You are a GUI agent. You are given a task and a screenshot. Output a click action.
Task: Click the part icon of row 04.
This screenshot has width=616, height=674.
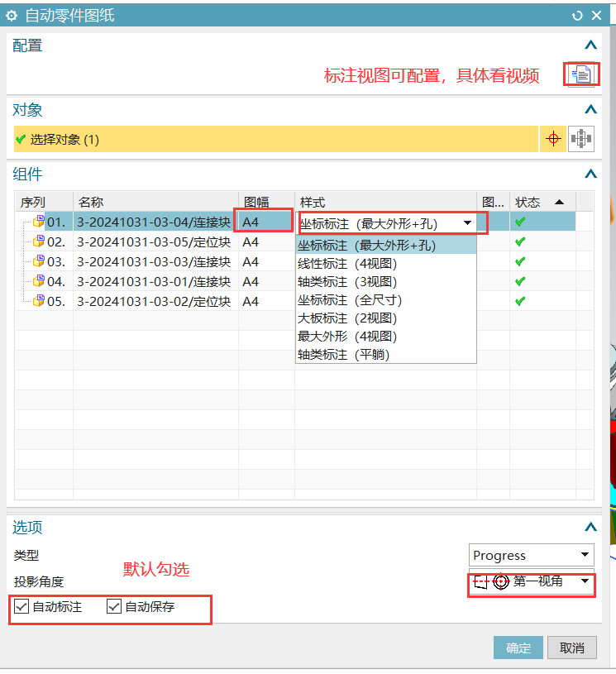(39, 280)
